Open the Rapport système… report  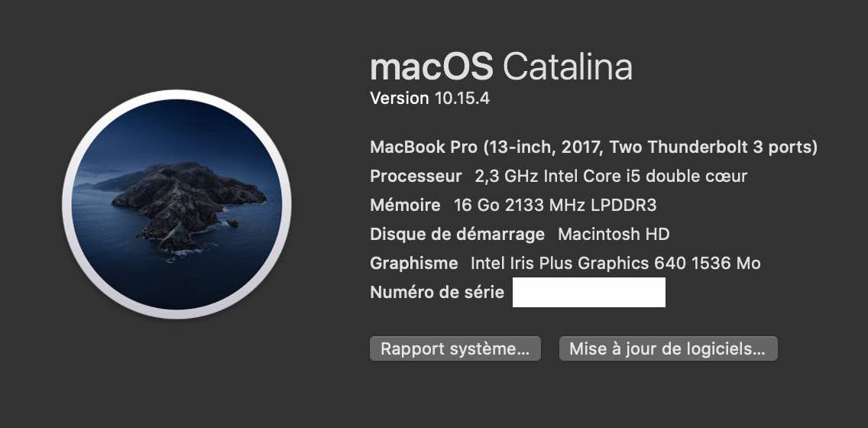coord(455,349)
